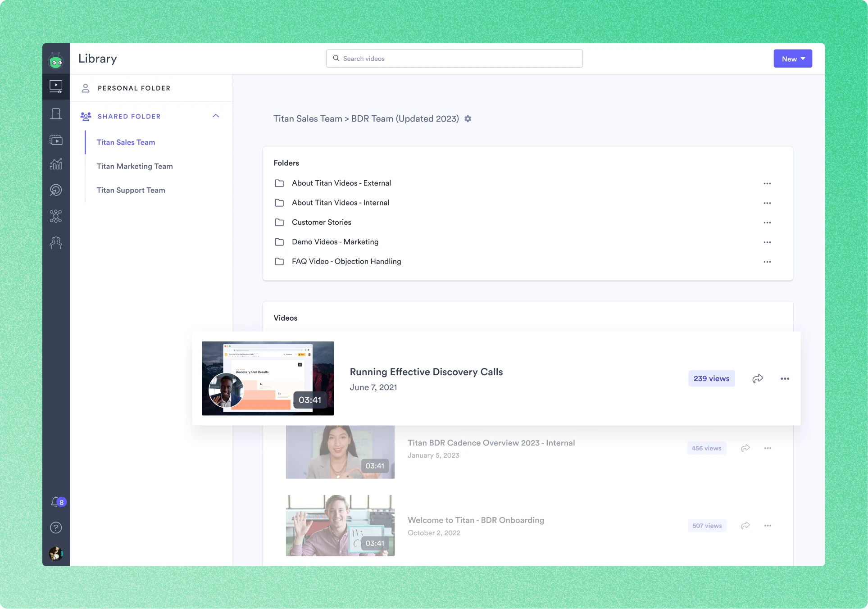The width and height of the screenshot is (868, 609).
Task: Open the video playlist sidebar icon
Action: [x=56, y=140]
